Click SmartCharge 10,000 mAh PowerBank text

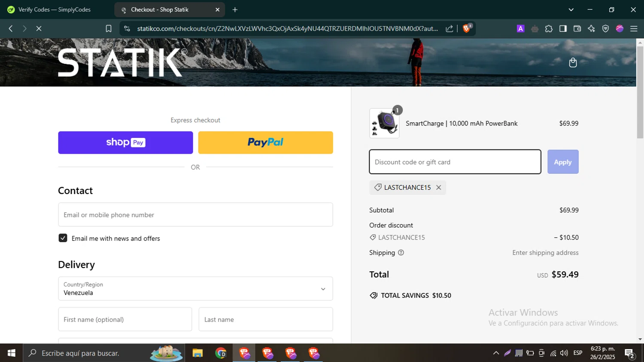[462, 123]
